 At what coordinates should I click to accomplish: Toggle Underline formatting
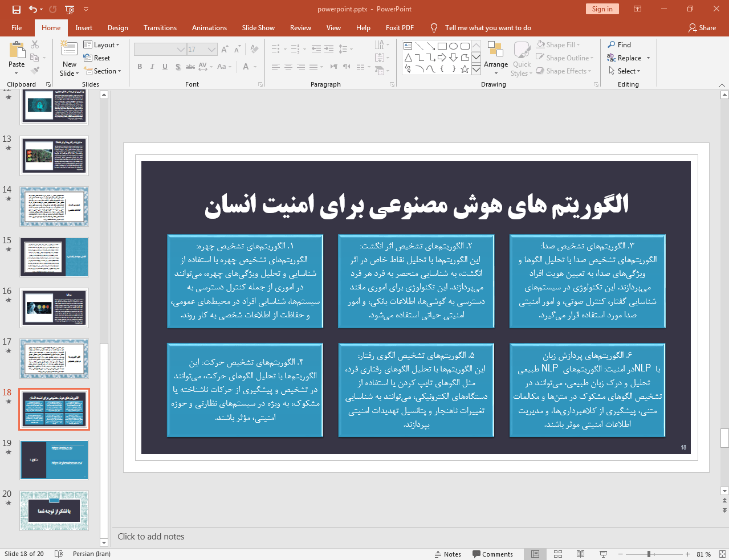click(x=165, y=67)
